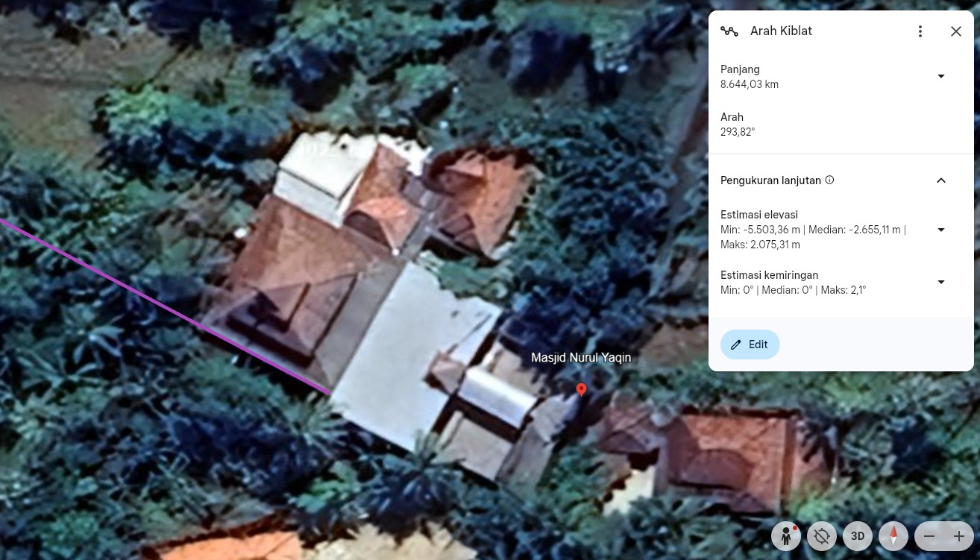
Task: Click the Arah value 293,82°
Action: coord(738,132)
